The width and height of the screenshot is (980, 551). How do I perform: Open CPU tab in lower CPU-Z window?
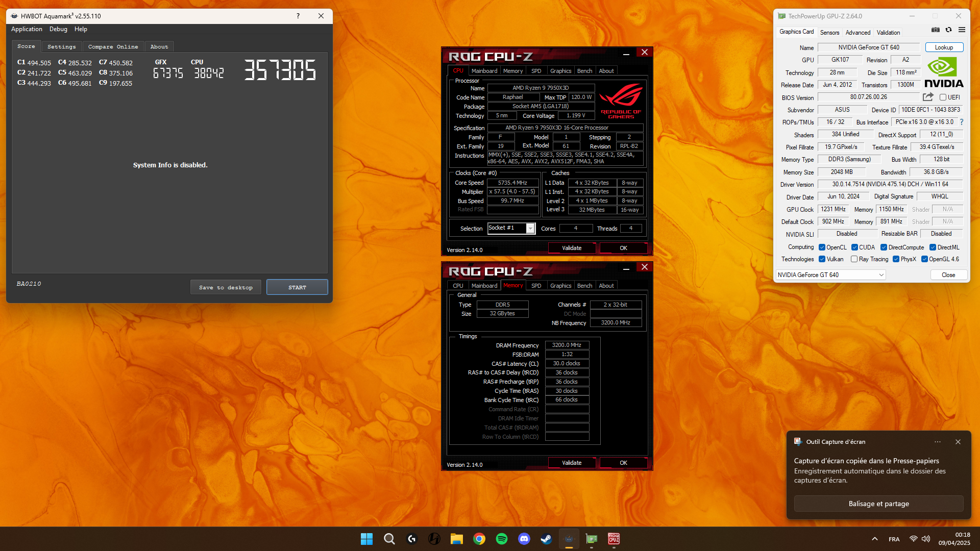[458, 286]
